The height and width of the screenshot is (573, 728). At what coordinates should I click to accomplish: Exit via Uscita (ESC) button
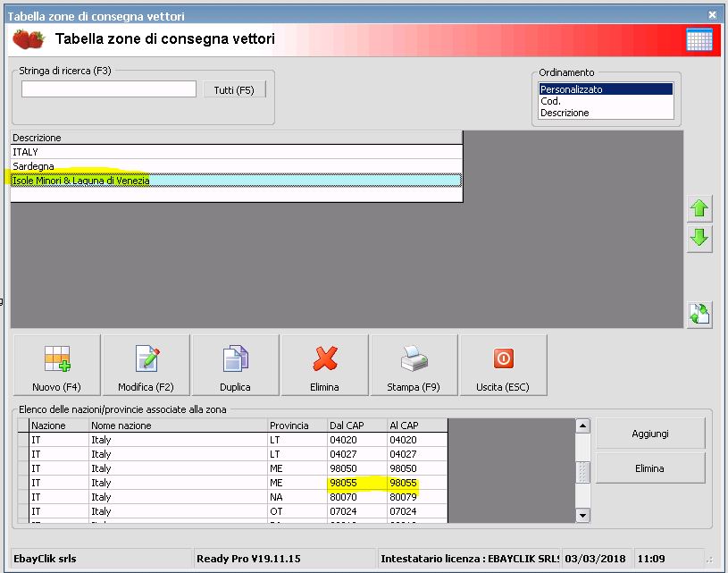click(x=503, y=366)
